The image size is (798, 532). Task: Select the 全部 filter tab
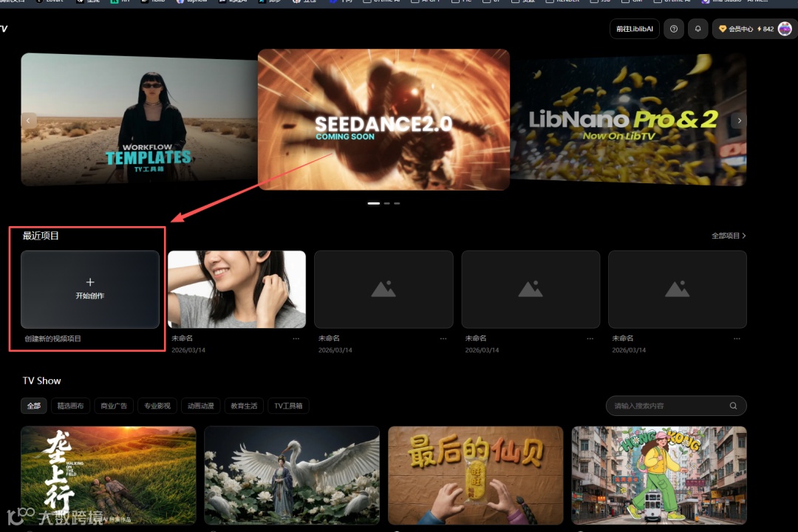coord(33,406)
